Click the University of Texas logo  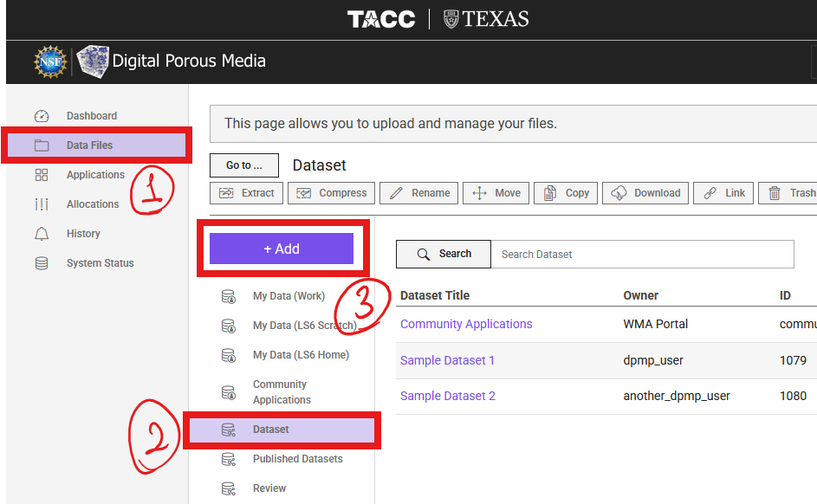[486, 19]
